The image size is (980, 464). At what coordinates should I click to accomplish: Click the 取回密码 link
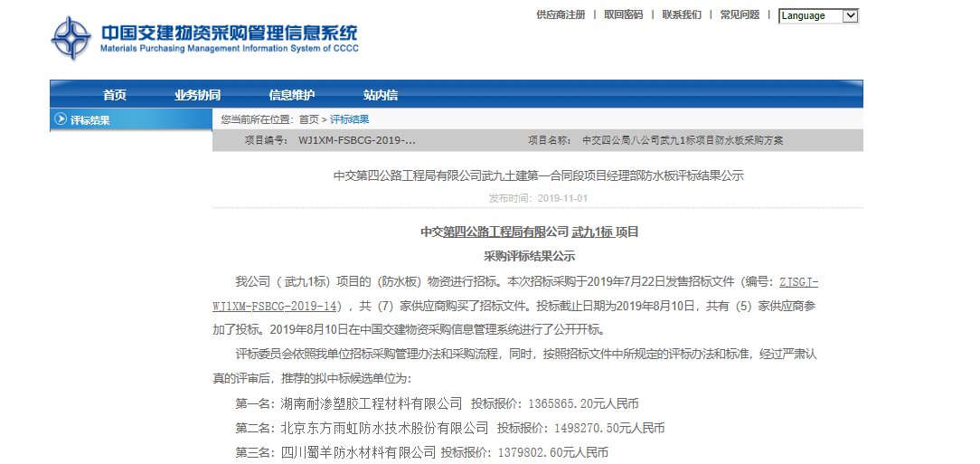(623, 14)
